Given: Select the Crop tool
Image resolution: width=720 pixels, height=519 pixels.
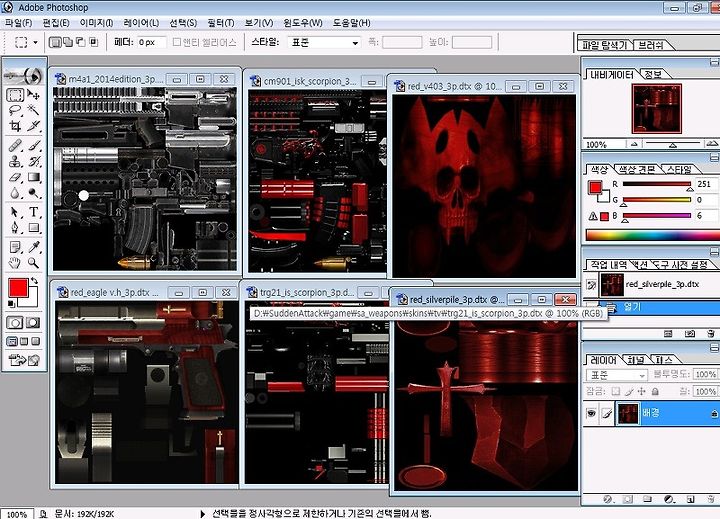Looking at the screenshot, I should (15, 126).
